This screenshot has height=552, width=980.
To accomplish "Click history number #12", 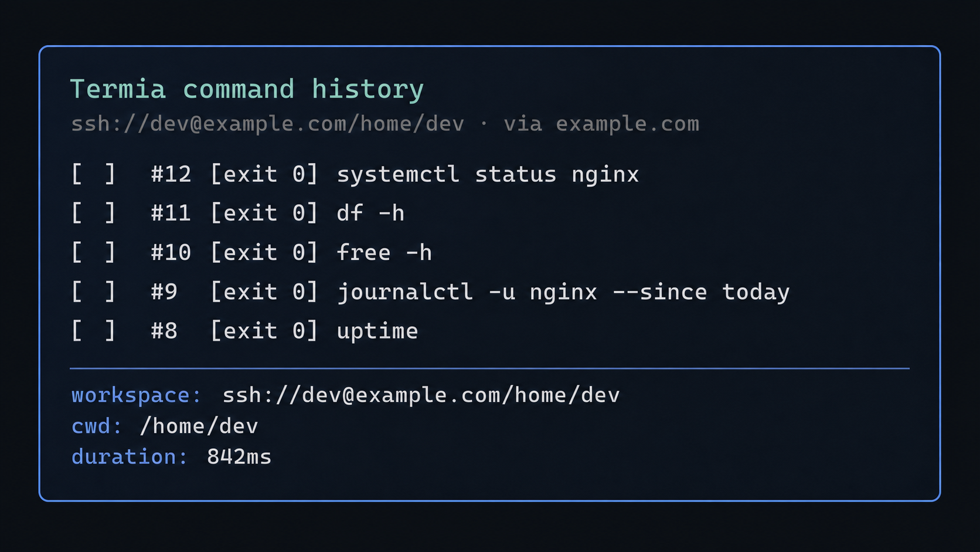I will pyautogui.click(x=171, y=174).
